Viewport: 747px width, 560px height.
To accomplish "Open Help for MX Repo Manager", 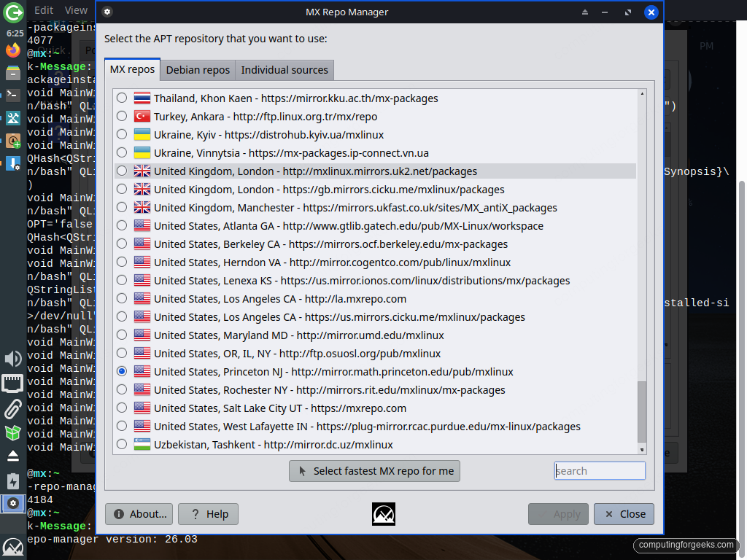I will coord(208,514).
